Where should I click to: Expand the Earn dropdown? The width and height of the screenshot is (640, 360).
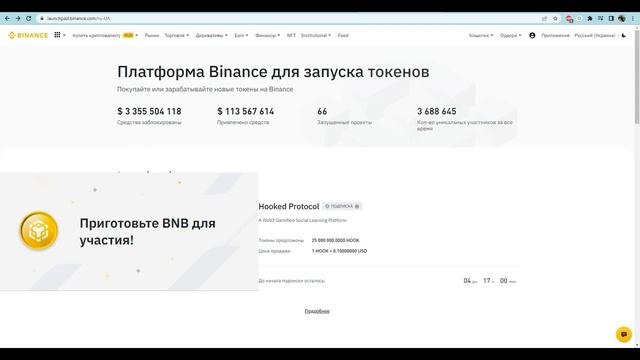(241, 36)
